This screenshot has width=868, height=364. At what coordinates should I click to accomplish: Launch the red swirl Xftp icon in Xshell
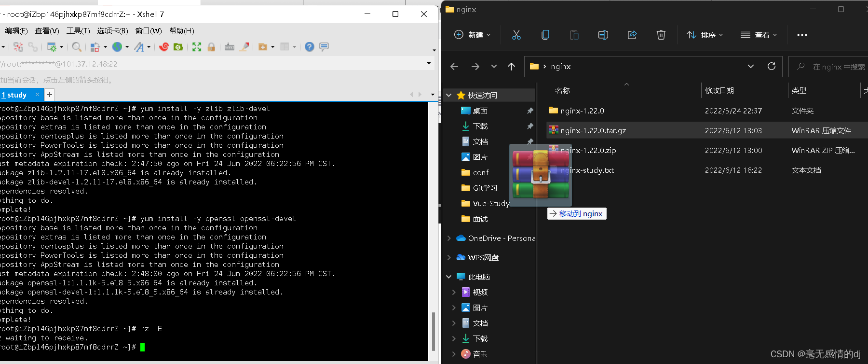164,47
